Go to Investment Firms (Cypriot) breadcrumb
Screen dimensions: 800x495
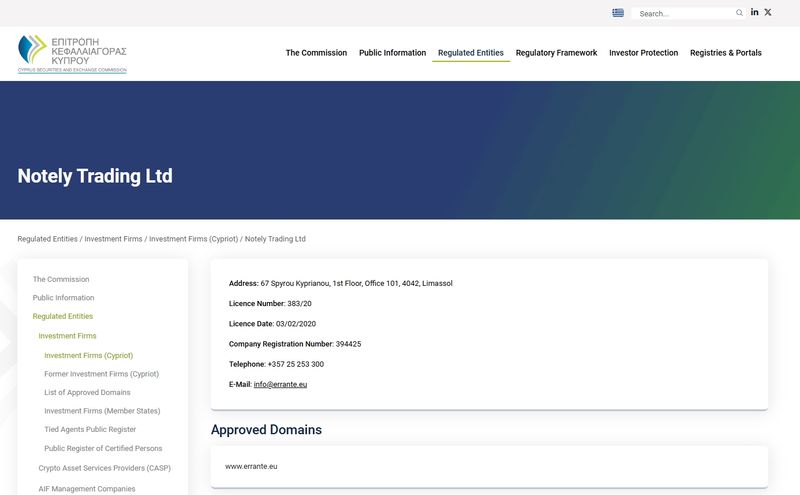(193, 239)
